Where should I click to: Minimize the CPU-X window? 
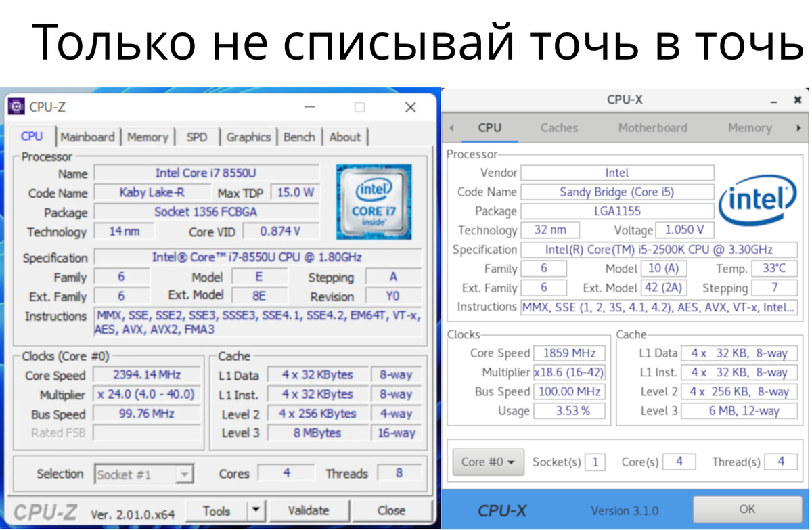tap(773, 100)
